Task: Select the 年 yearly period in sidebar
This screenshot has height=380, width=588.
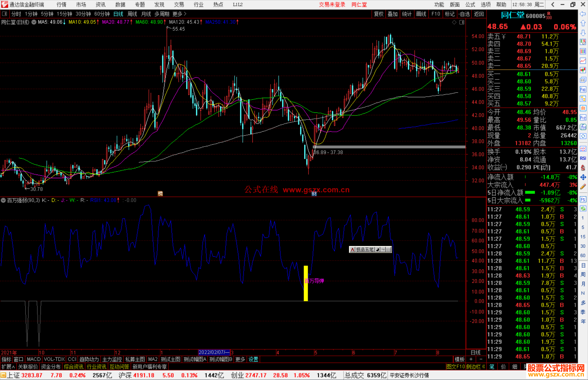Action: pyautogui.click(x=583, y=321)
